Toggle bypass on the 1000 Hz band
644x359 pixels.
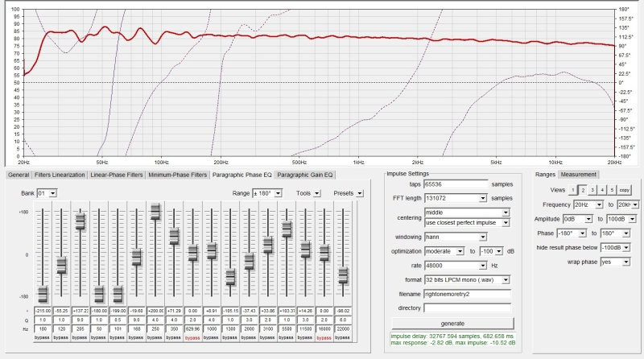[211, 339]
